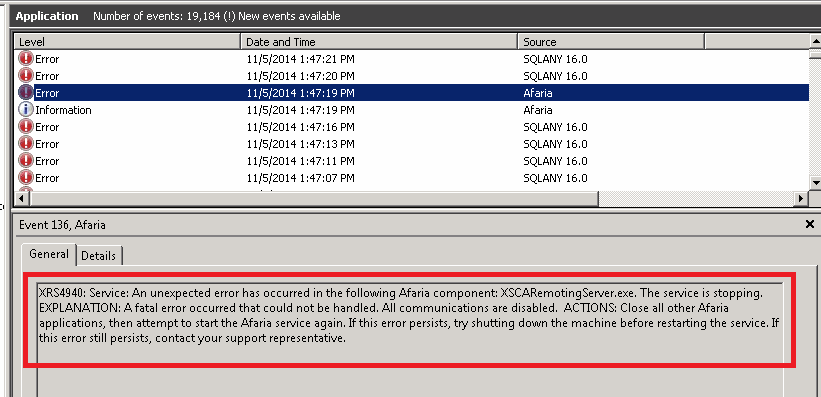Screen dimensions: 821x397
Task: Click the Application log title
Action: click(x=47, y=16)
